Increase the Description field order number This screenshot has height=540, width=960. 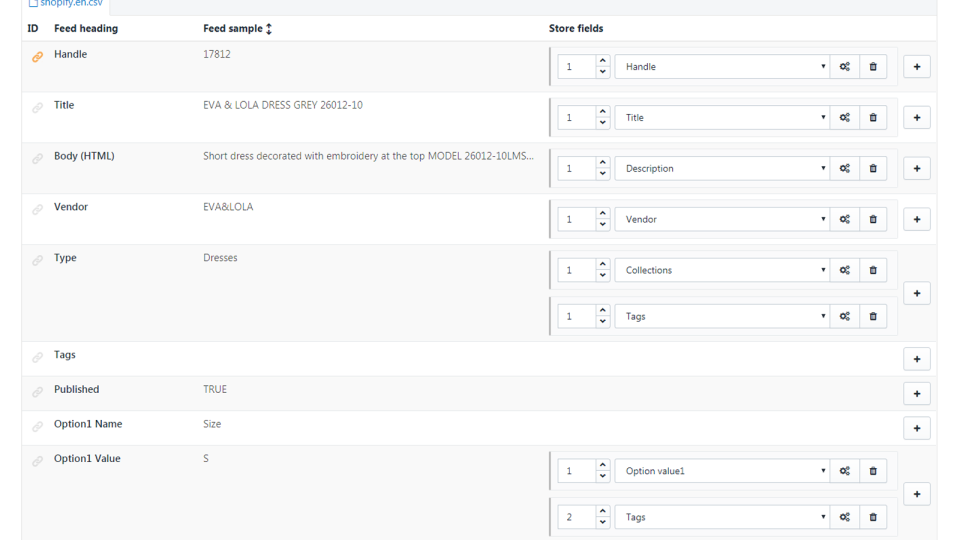coord(602,162)
